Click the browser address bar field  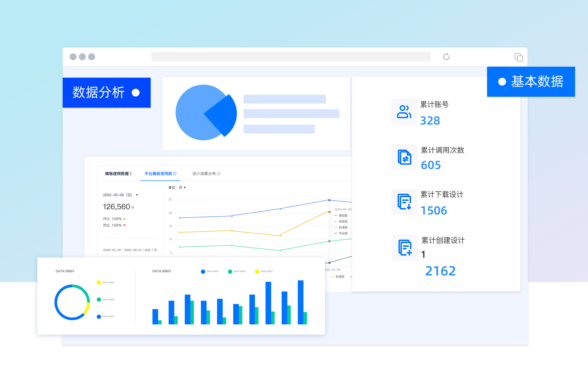pyautogui.click(x=290, y=57)
